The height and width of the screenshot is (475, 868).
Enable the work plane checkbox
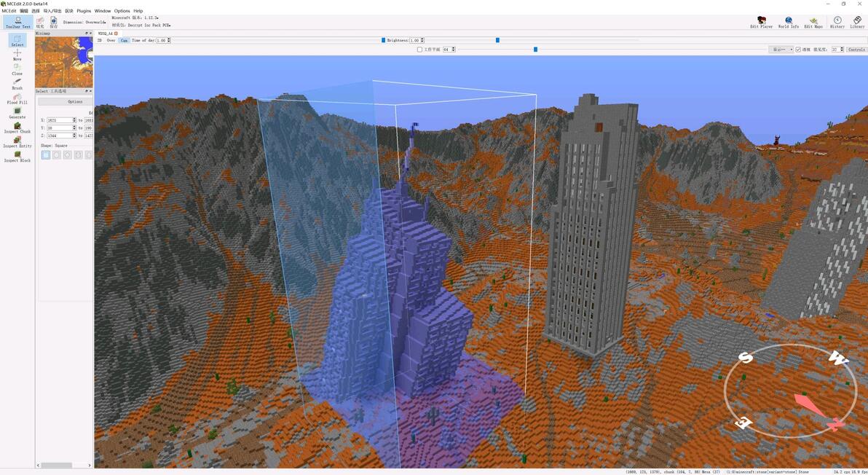click(419, 50)
